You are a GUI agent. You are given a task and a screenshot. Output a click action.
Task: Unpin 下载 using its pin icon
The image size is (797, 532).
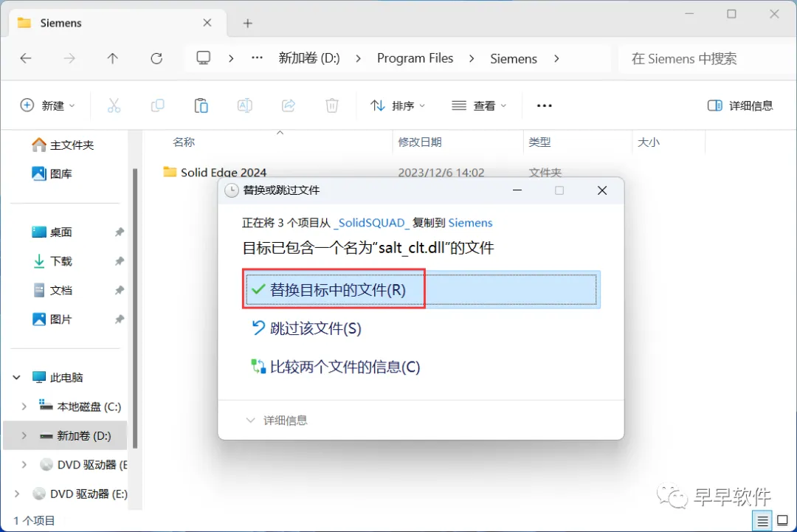tap(120, 261)
